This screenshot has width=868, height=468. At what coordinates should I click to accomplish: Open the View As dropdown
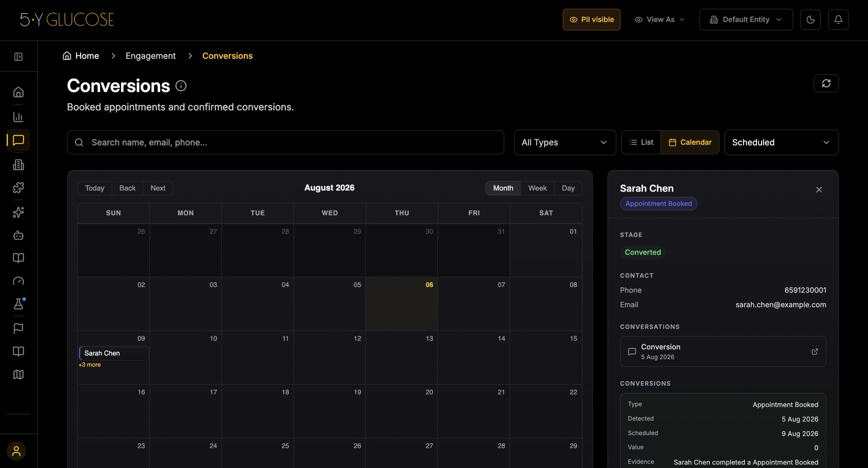click(x=659, y=19)
